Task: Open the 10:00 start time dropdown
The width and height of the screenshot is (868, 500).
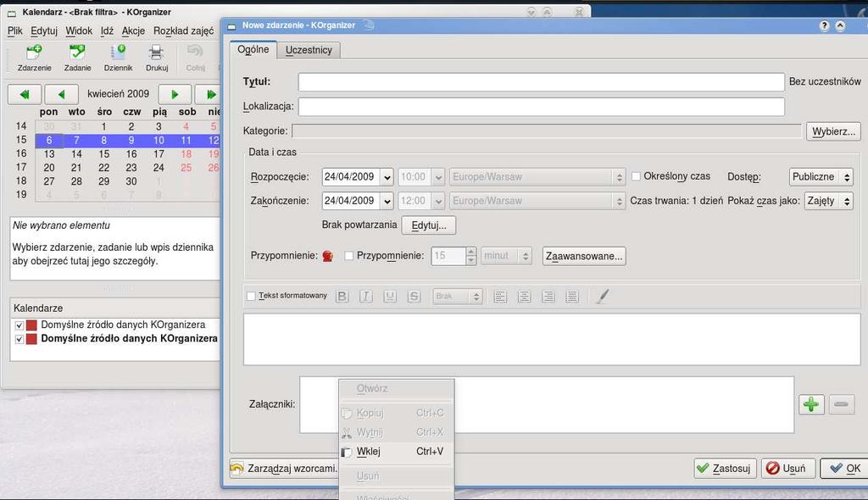Action: click(438, 177)
